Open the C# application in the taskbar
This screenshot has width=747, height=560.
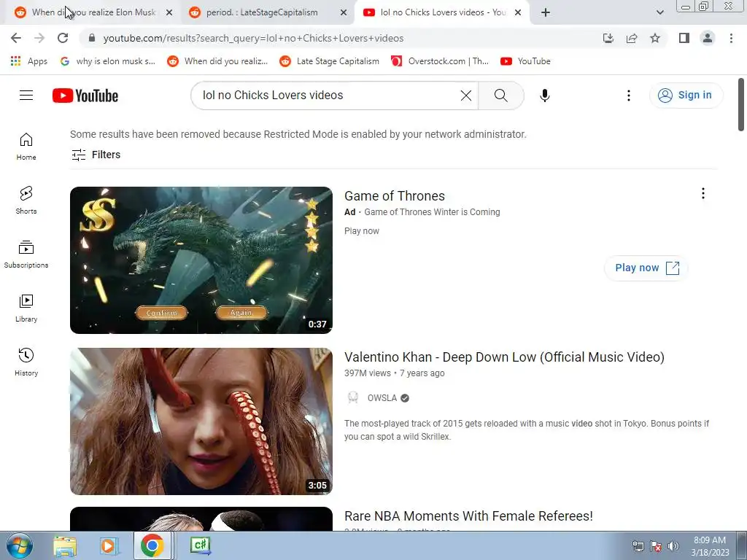pyautogui.click(x=200, y=545)
